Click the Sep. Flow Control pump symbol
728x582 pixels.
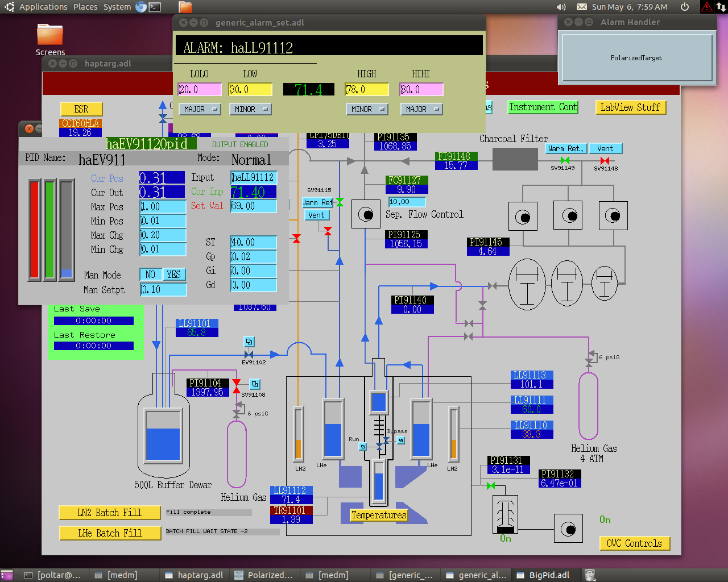click(366, 214)
